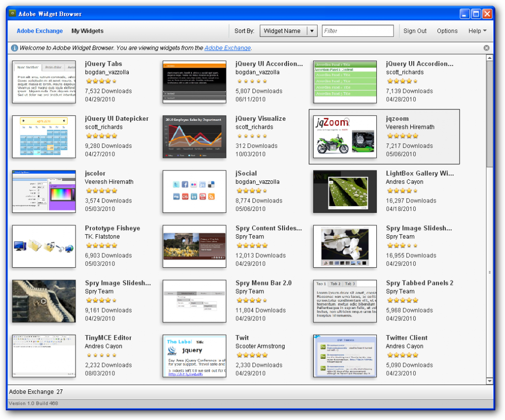Image resolution: width=505 pixels, height=420 pixels.
Task: Click the scrollbar down arrow
Action: (x=490, y=381)
